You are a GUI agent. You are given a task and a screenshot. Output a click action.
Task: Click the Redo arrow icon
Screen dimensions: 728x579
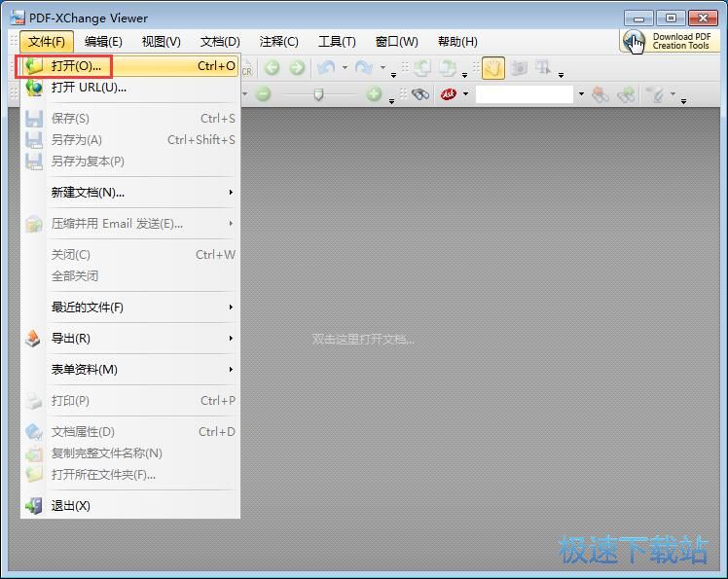pyautogui.click(x=364, y=68)
